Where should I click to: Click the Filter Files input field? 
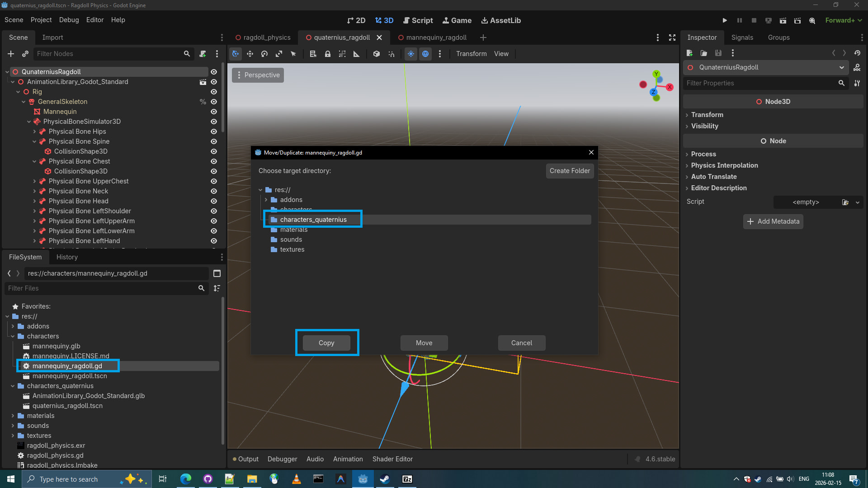102,288
